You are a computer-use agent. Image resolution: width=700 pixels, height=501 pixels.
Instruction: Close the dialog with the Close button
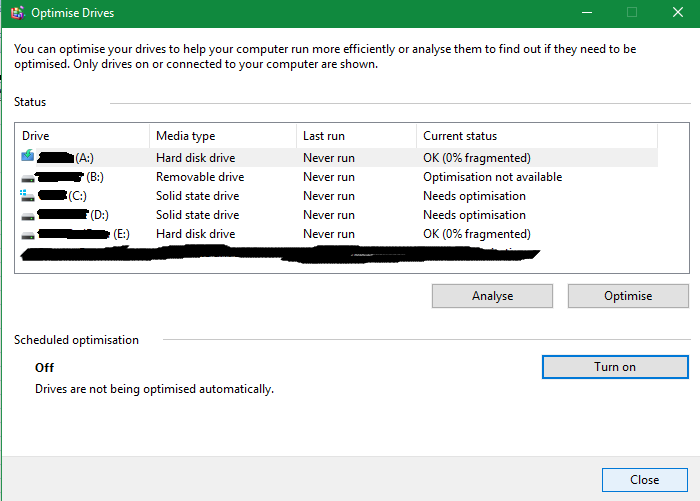coord(645,480)
